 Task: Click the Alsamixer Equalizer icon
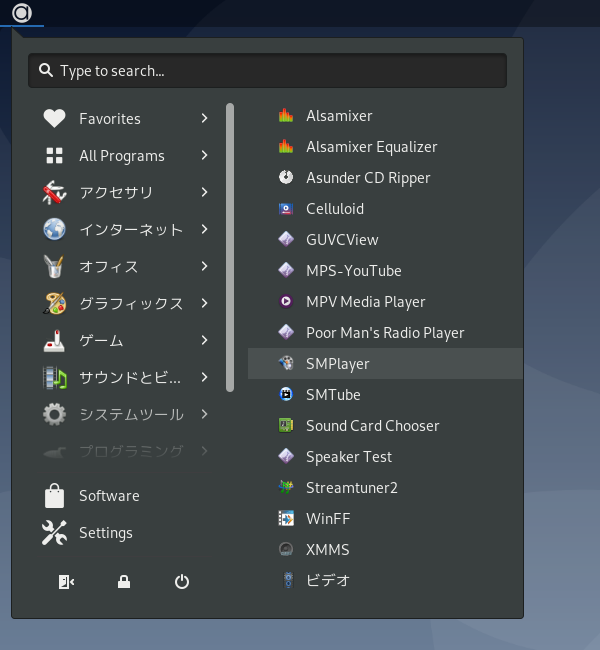pyautogui.click(x=286, y=147)
